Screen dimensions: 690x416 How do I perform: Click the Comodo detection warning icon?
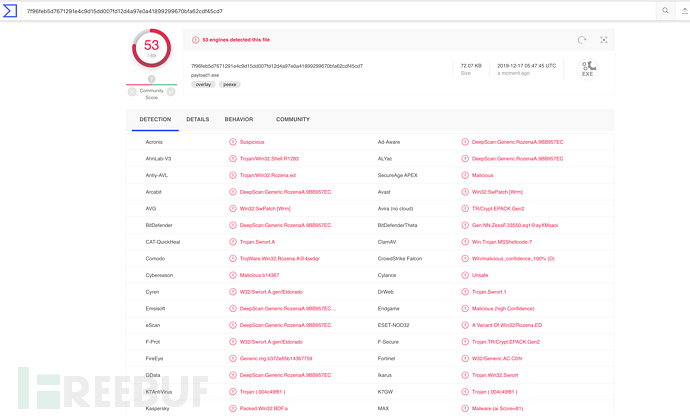[x=233, y=258]
